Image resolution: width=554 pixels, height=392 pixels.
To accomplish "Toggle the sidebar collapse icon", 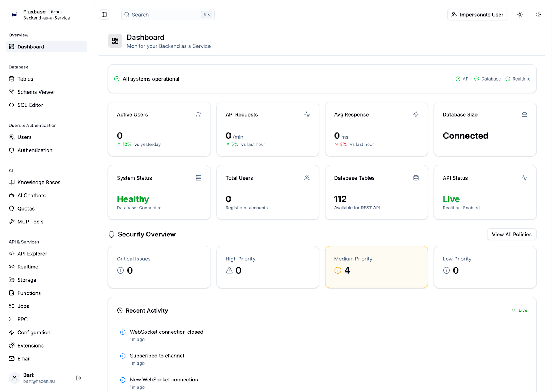I will pos(104,15).
